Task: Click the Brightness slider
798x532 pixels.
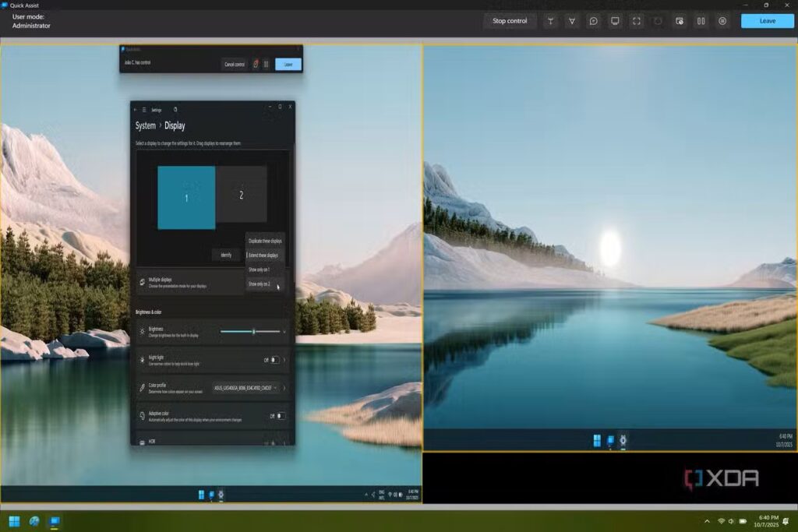Action: pos(250,332)
